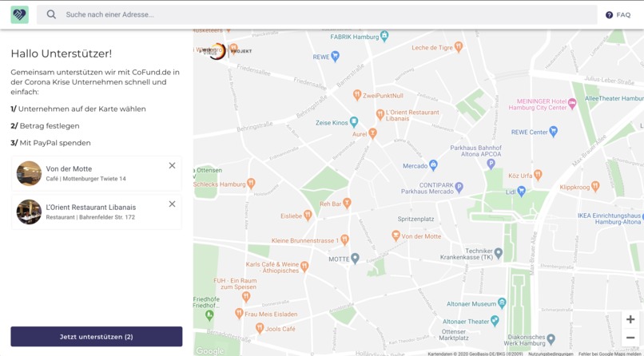This screenshot has width=644, height=356.
Task: Click the Google logo on the map
Action: click(x=210, y=351)
